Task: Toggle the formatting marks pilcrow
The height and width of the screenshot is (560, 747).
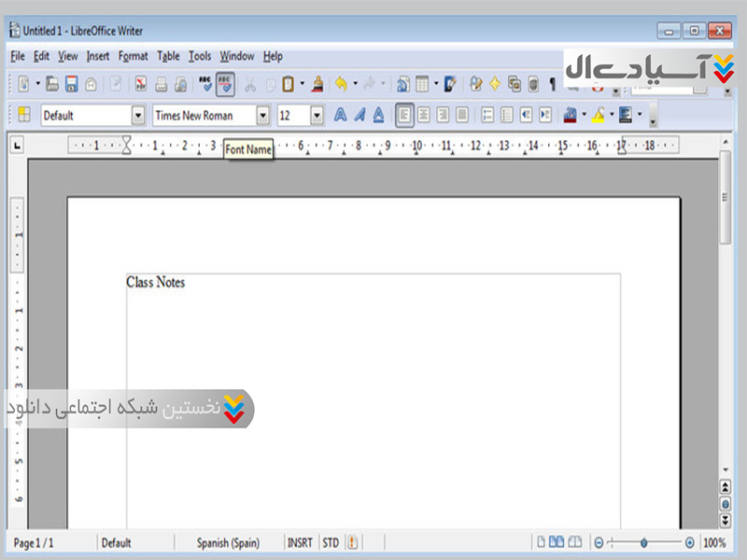Action: [x=552, y=85]
